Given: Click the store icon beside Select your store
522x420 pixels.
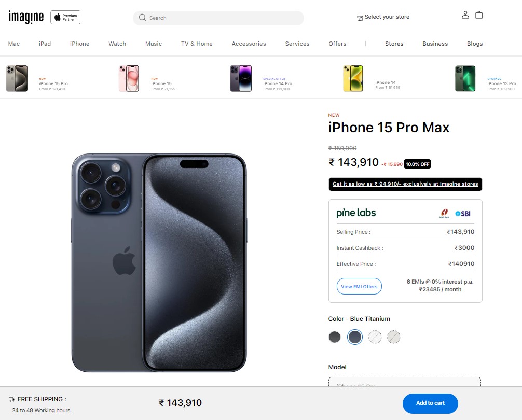Looking at the screenshot, I should (360, 18).
